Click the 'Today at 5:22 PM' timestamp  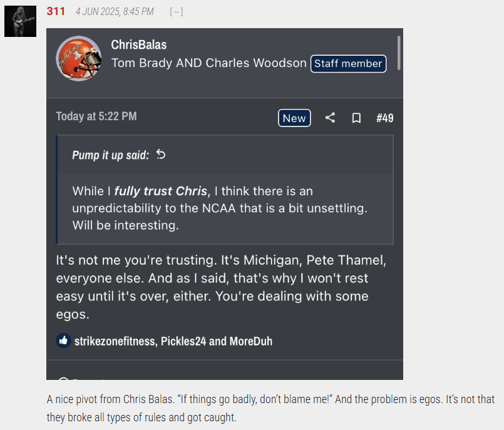(96, 116)
